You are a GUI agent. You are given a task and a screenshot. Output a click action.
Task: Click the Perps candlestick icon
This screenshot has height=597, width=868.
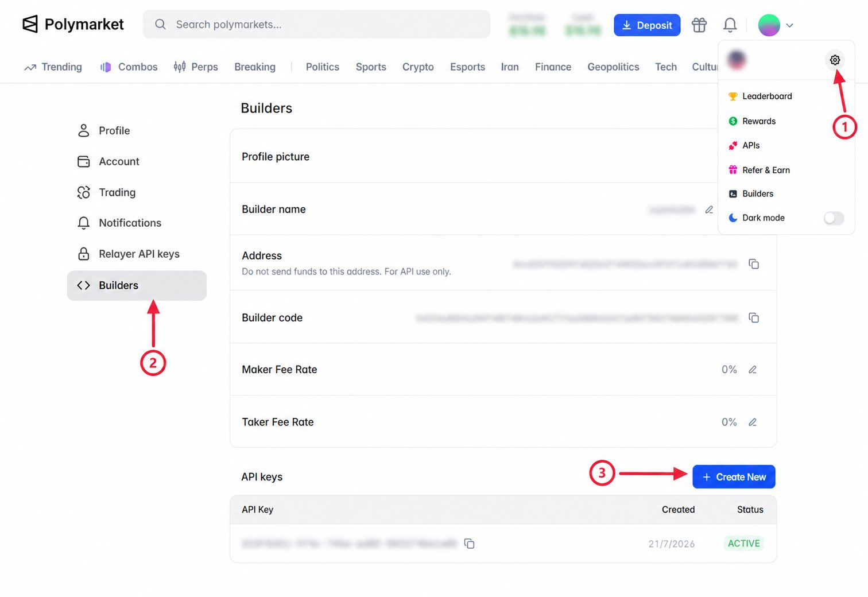coord(180,67)
